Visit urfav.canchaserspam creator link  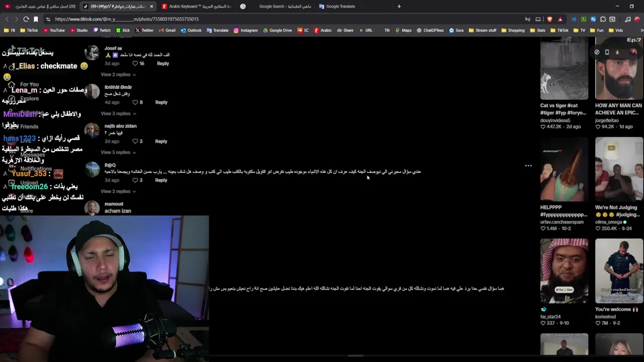562,222
